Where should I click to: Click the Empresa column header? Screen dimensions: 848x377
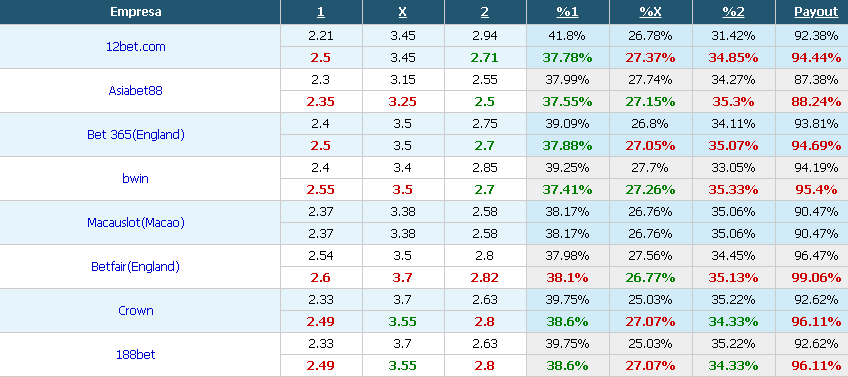(136, 12)
